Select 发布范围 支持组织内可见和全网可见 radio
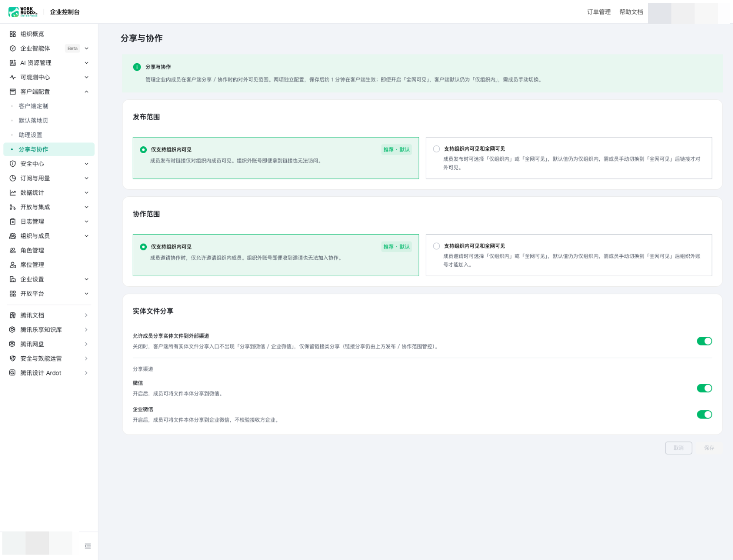Image resolution: width=733 pixels, height=560 pixels. [x=436, y=149]
